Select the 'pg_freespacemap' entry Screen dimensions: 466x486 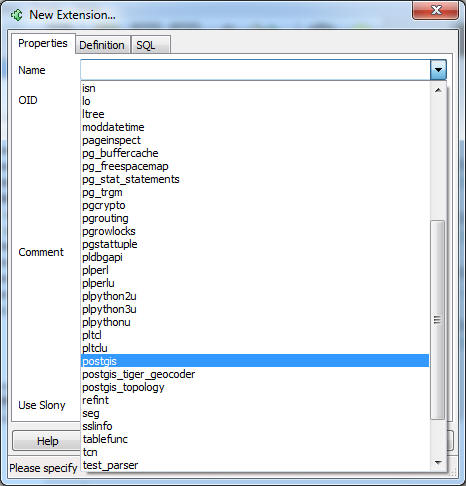255,166
